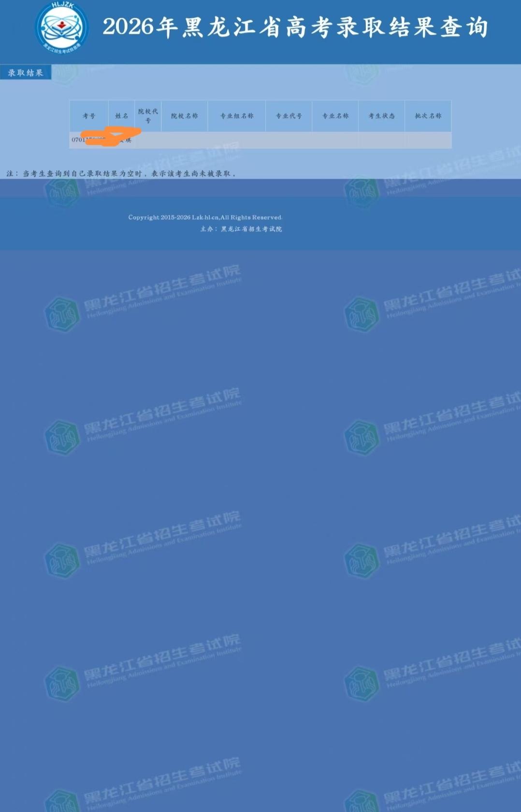Click the 批次名称 column header
The height and width of the screenshot is (812, 521).
click(428, 116)
